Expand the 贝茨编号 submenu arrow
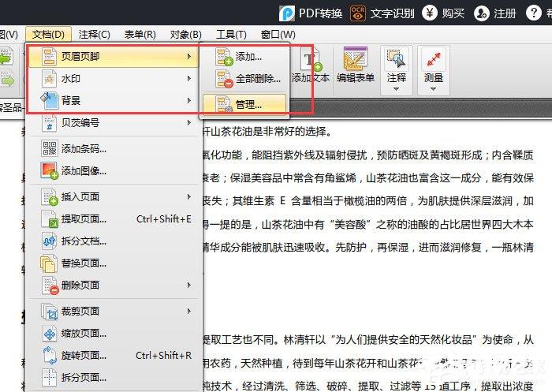 coord(189,122)
